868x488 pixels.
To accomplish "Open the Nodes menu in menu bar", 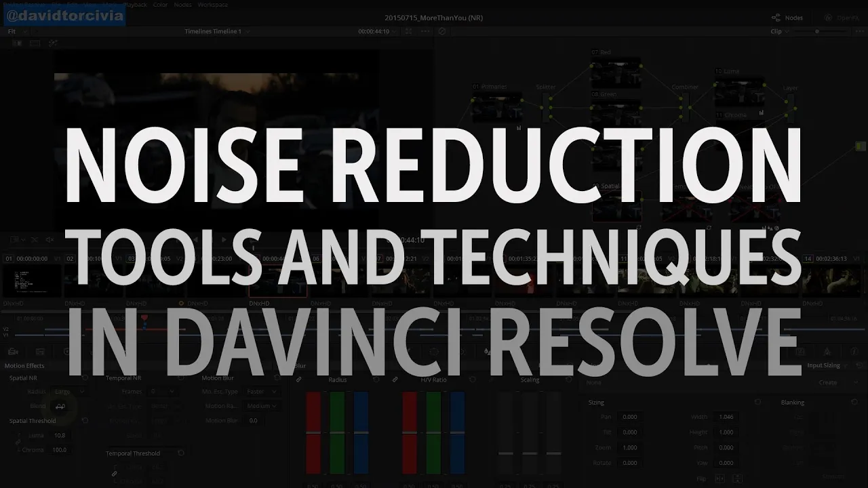I will 182,5.
